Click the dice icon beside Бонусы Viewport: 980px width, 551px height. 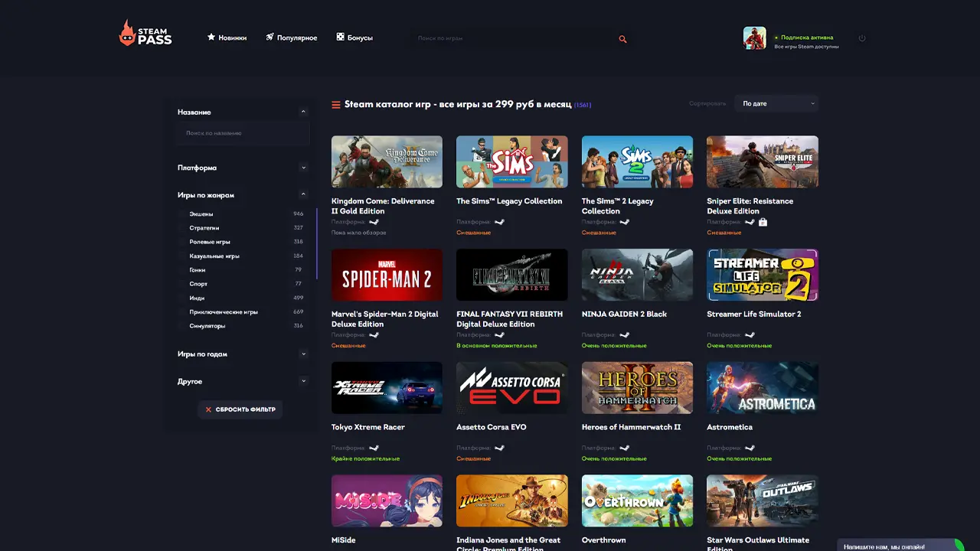pos(340,37)
